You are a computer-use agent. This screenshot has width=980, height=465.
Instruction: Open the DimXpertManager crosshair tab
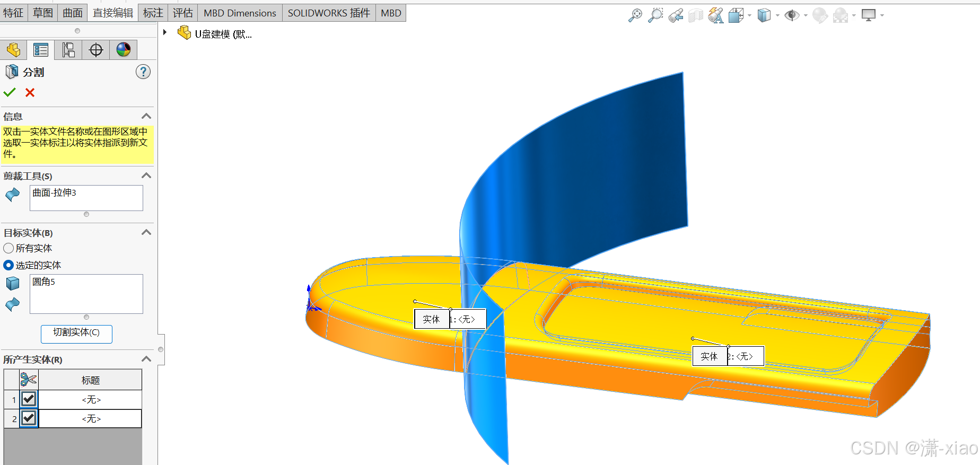(x=96, y=50)
